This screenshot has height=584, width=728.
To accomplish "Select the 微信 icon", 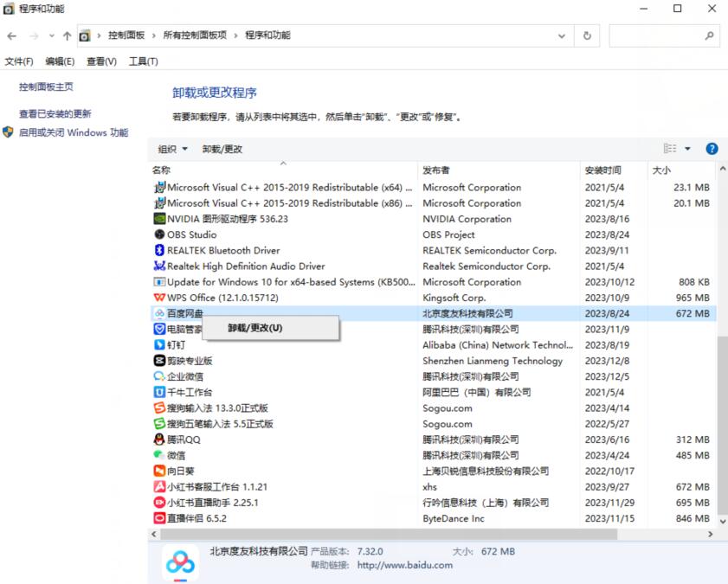I will (x=159, y=455).
